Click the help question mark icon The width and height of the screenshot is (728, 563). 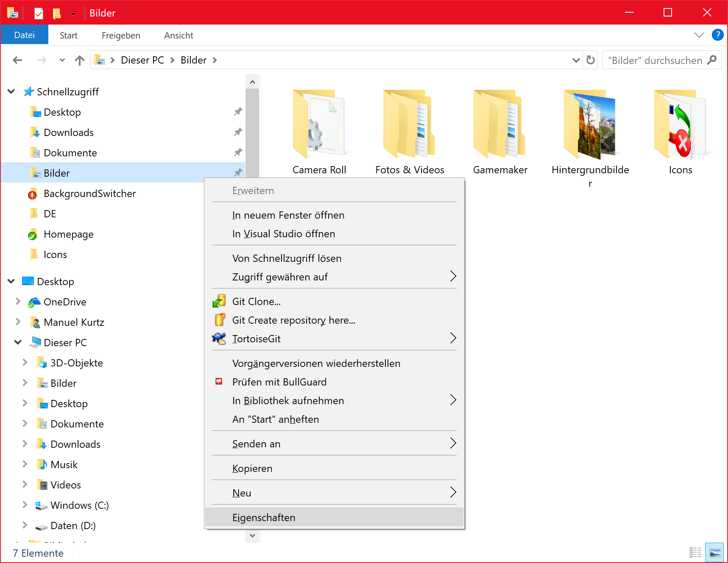pos(717,35)
